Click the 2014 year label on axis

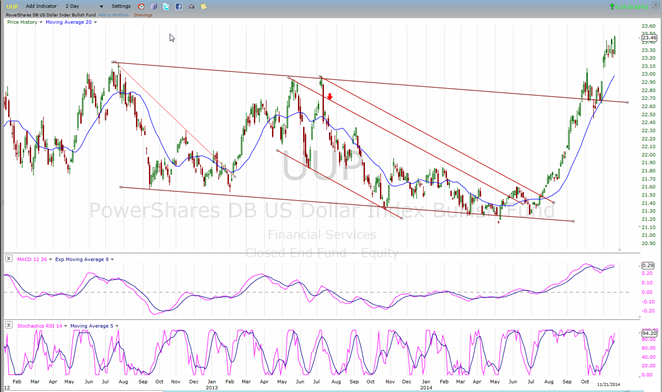(426, 387)
